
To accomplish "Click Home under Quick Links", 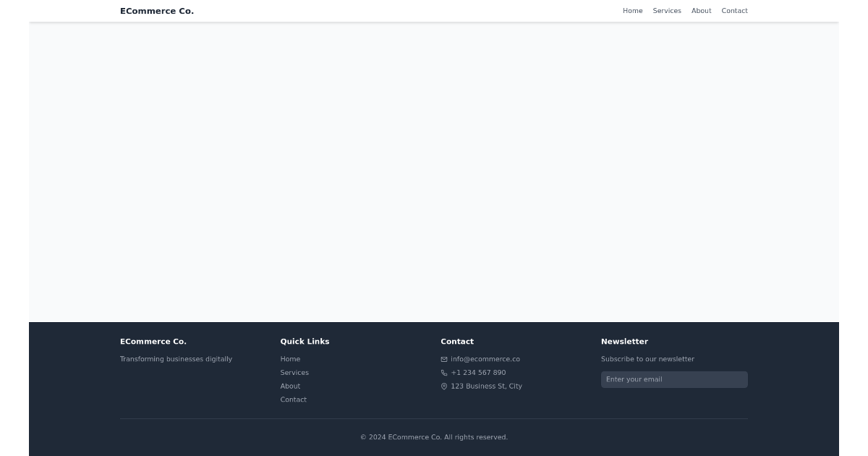I will point(290,359).
